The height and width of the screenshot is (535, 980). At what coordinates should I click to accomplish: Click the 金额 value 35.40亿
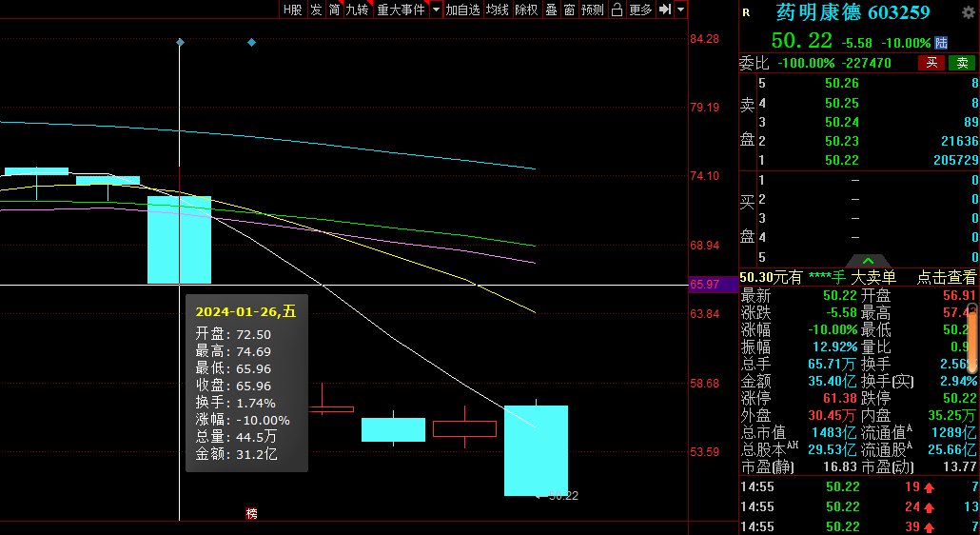pyautogui.click(x=833, y=381)
